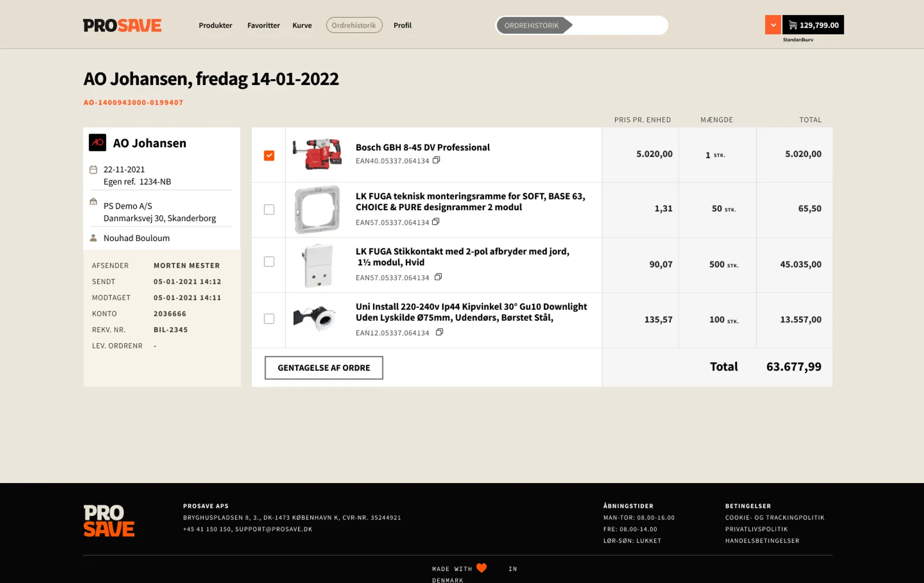This screenshot has width=924, height=583.
Task: Copy EAN of LK FUGA monteringsramme
Action: point(436,221)
